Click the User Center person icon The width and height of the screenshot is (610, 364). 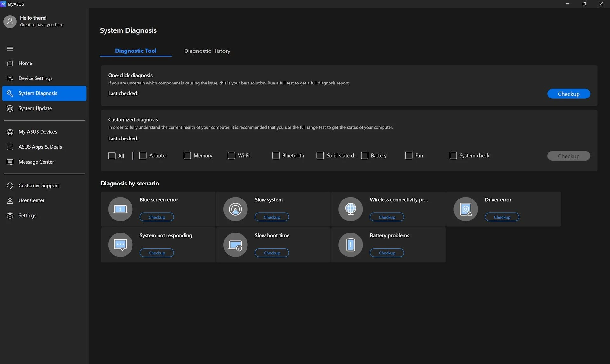click(x=10, y=200)
